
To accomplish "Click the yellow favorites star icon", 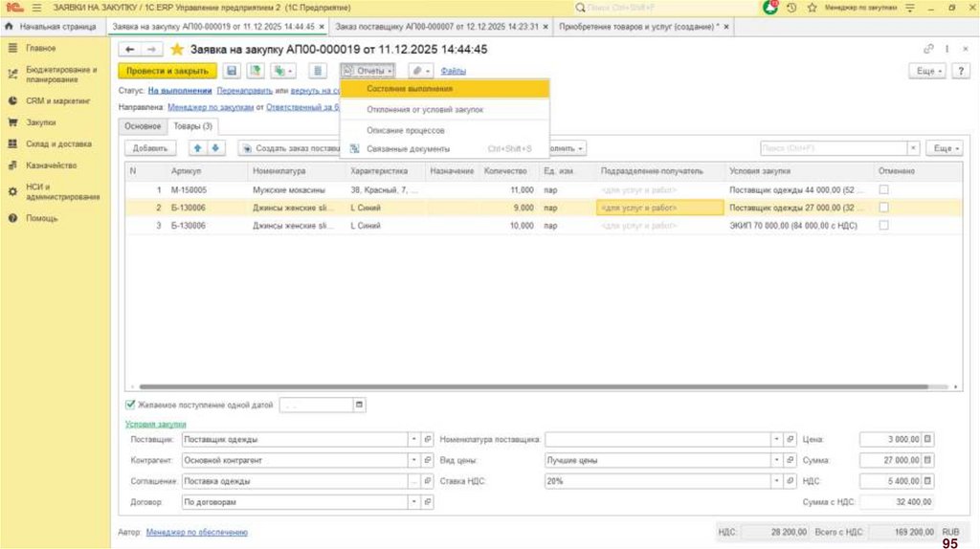I will [x=177, y=50].
